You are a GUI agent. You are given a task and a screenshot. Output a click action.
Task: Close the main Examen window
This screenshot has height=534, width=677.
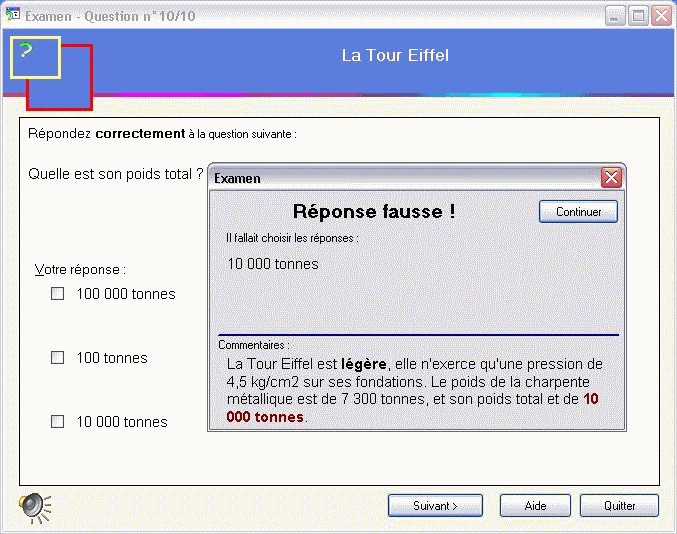coord(661,16)
